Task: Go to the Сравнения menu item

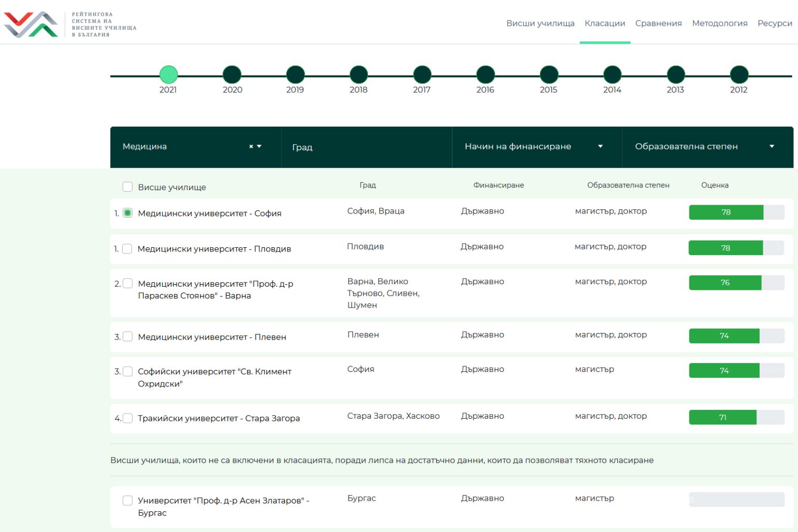Action: pos(658,23)
